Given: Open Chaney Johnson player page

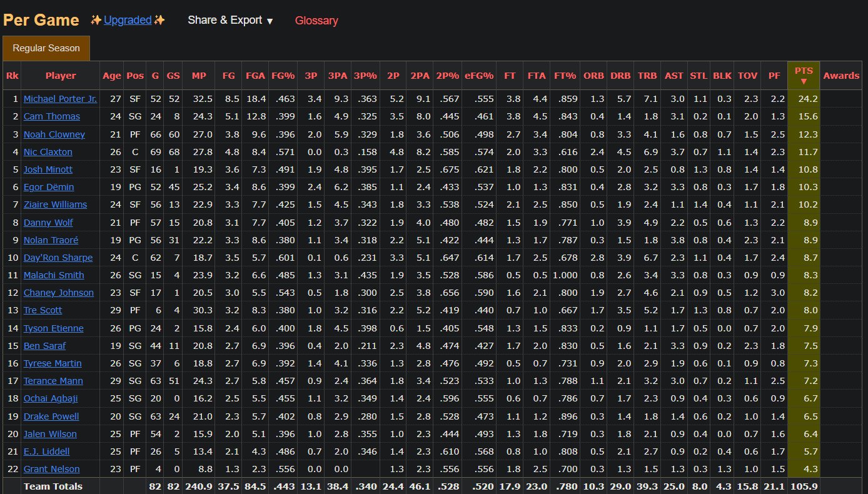Looking at the screenshot, I should point(59,293).
